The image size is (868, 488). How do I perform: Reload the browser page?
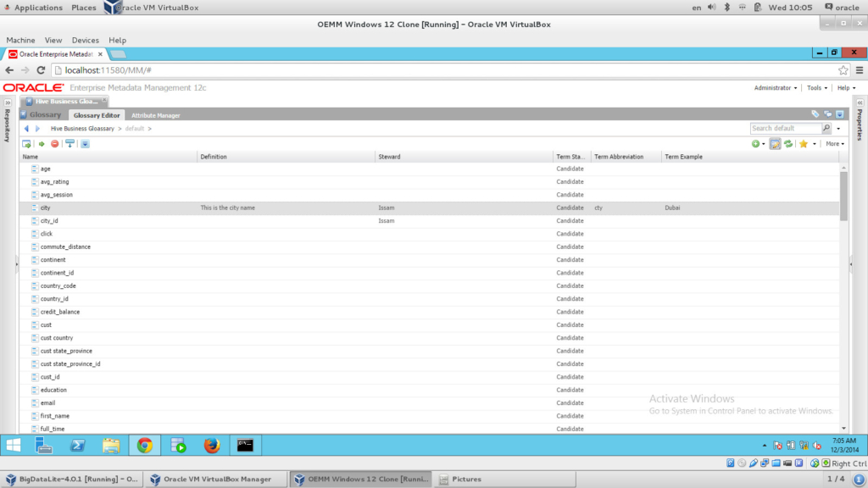pyautogui.click(x=41, y=70)
